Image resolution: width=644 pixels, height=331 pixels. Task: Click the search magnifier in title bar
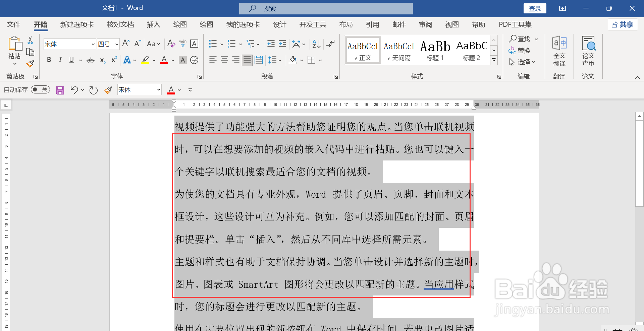click(x=253, y=8)
